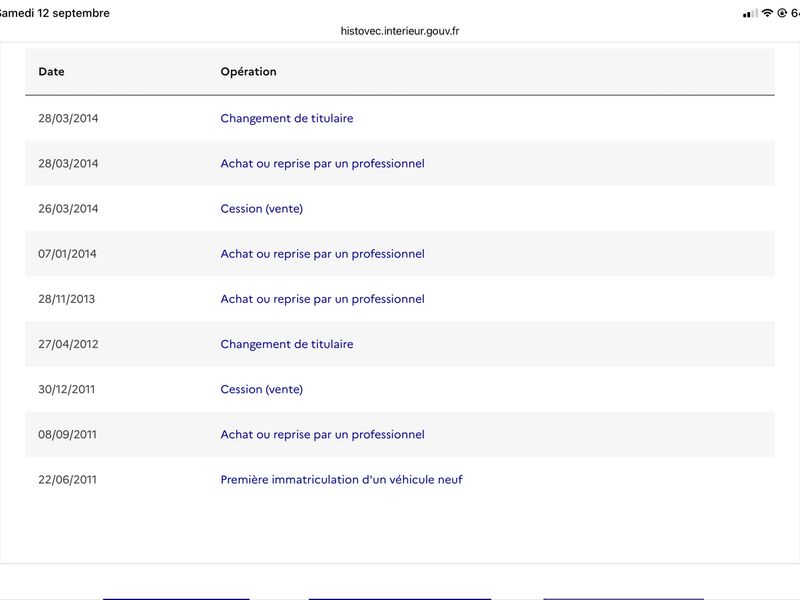Open Changement de titulaire dated 27/04/2012
800x600 pixels.
tap(287, 344)
